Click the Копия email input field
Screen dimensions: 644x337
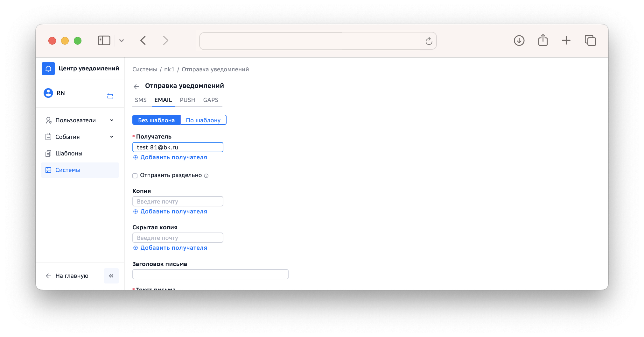tap(178, 201)
